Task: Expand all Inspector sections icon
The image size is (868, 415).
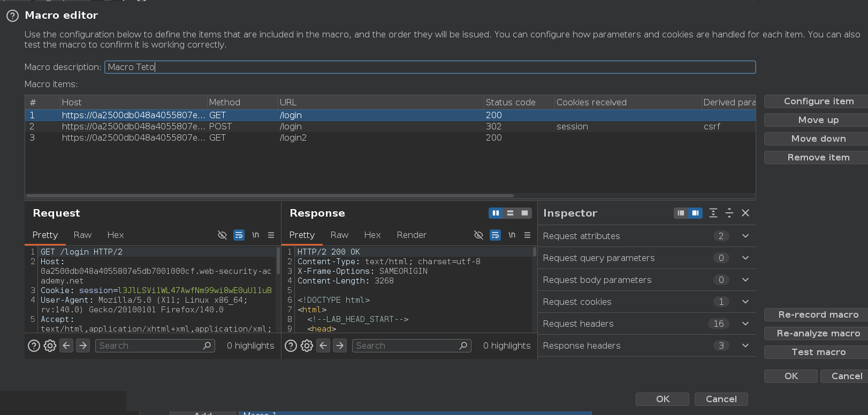Action: (713, 213)
